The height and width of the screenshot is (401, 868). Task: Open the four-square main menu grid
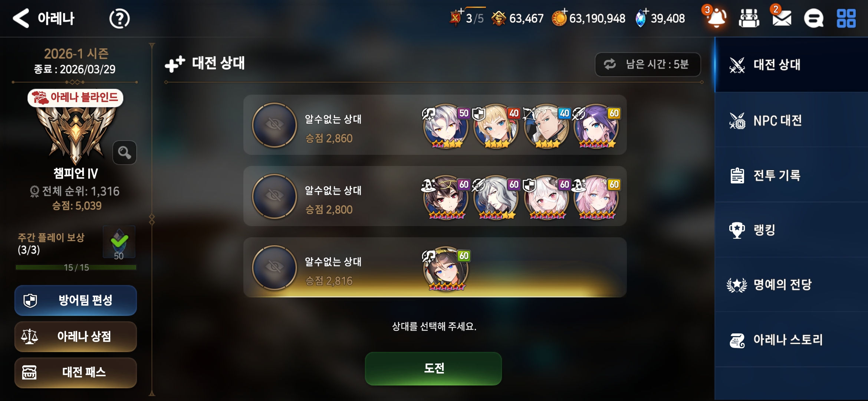click(x=846, y=18)
